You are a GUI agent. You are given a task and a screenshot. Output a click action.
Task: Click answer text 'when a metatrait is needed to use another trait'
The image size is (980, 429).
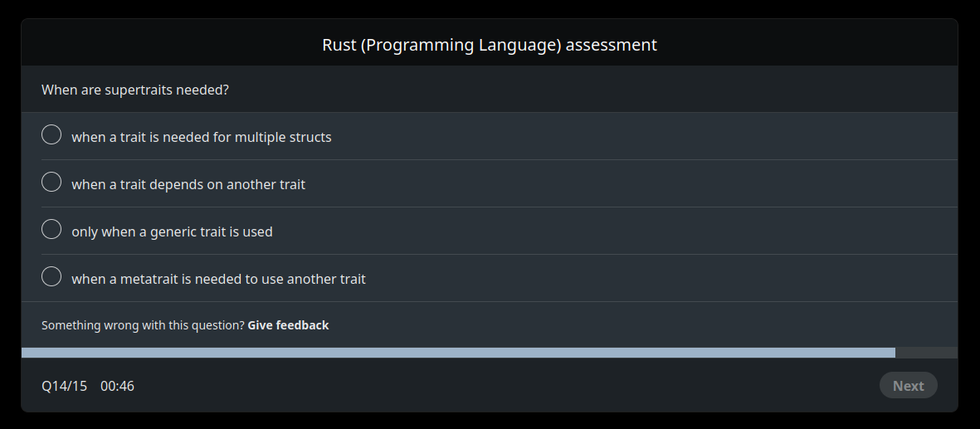pyautogui.click(x=218, y=279)
